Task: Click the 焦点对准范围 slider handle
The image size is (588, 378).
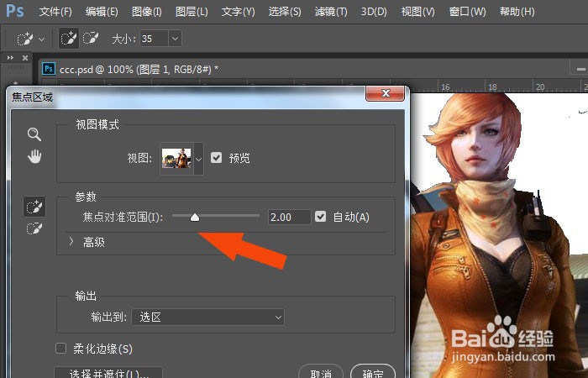Action: tap(195, 217)
